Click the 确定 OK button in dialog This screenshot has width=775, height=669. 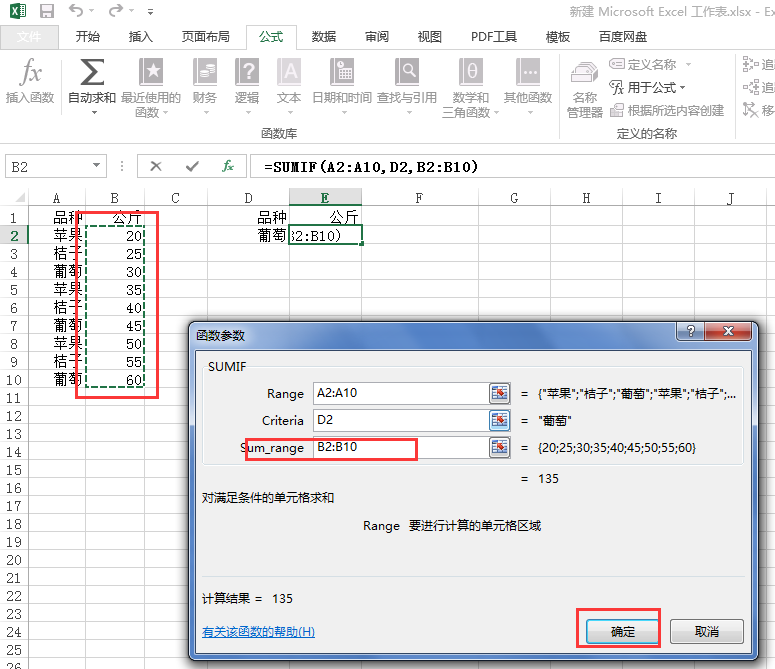[x=622, y=631]
